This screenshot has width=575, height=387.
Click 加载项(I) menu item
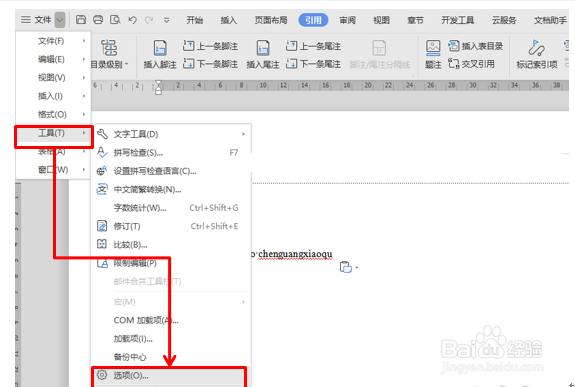pos(171,339)
